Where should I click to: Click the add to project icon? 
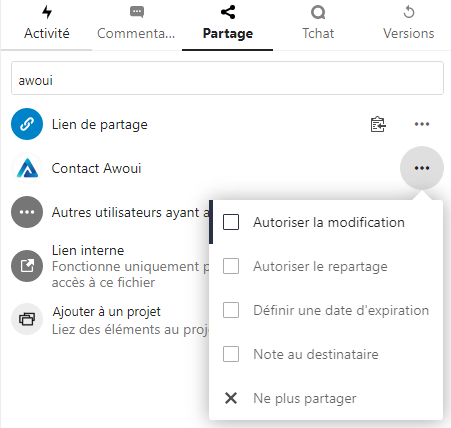click(x=27, y=319)
